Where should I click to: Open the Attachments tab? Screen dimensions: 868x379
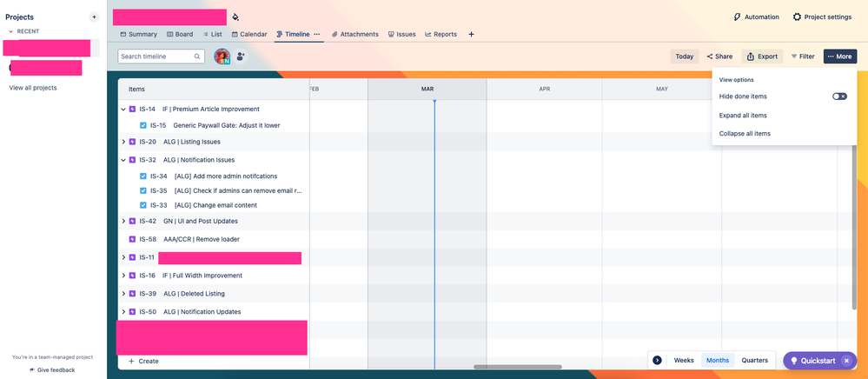(354, 35)
